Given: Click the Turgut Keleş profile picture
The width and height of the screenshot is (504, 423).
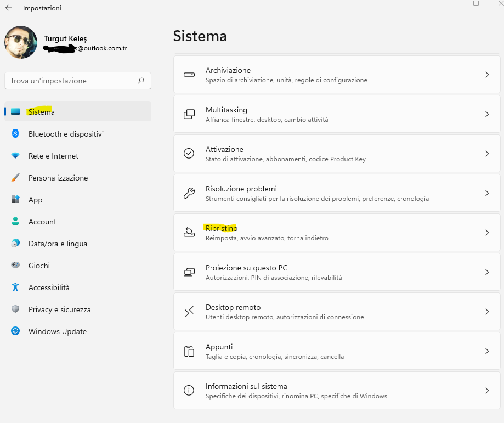Looking at the screenshot, I should pyautogui.click(x=21, y=42).
